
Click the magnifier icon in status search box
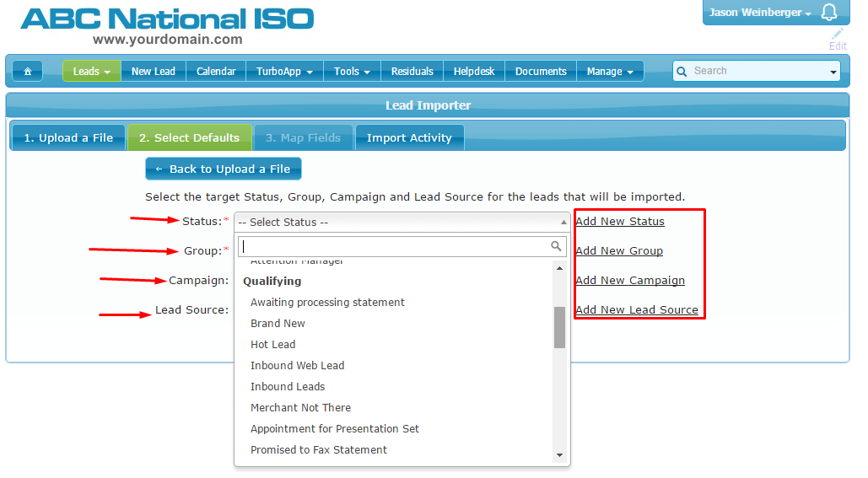[556, 246]
